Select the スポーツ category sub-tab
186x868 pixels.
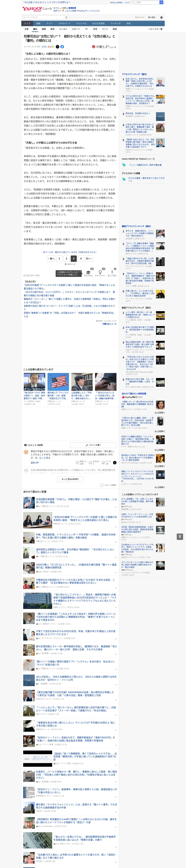[x=76, y=29]
